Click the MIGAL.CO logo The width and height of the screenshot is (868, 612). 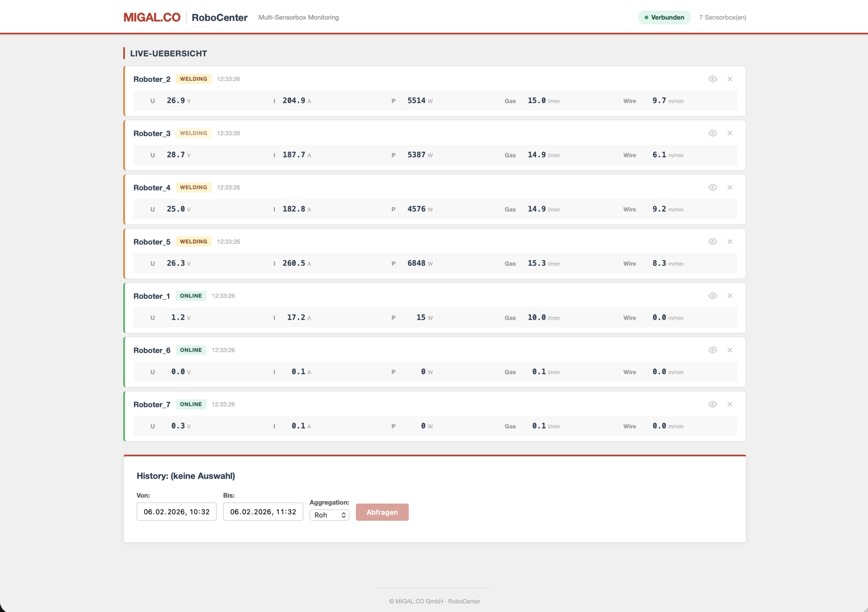click(x=152, y=17)
